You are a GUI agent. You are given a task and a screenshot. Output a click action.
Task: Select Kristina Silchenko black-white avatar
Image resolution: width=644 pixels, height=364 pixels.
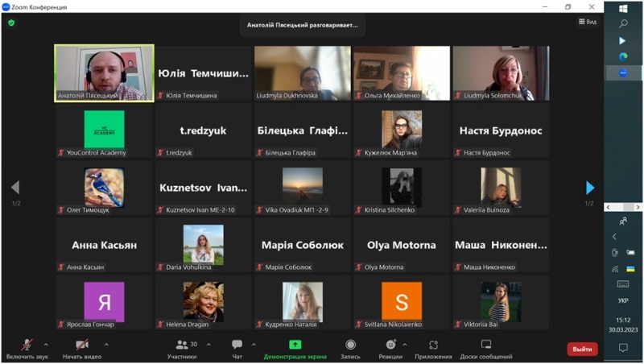point(402,186)
